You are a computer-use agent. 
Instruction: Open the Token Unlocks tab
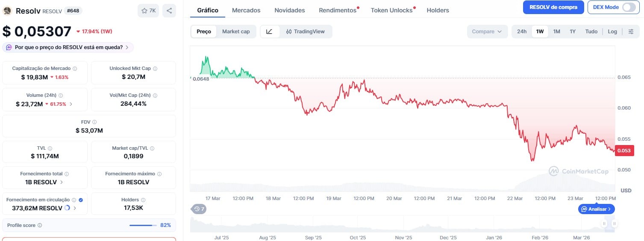click(x=391, y=10)
